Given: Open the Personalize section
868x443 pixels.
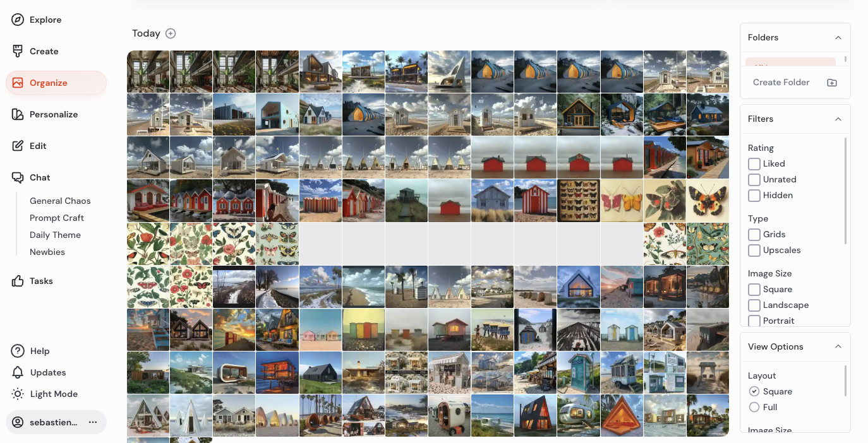Looking at the screenshot, I should [x=54, y=114].
